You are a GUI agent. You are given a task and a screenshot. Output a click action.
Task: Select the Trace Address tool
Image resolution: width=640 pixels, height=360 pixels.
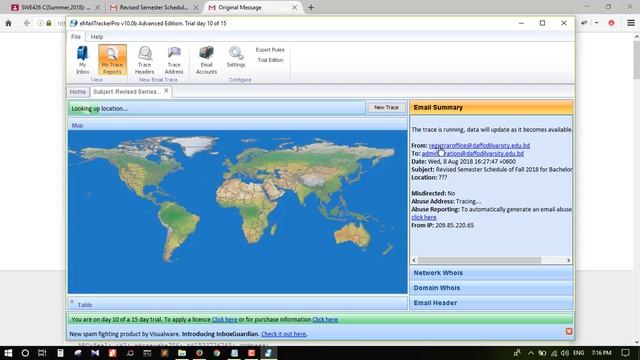174,60
